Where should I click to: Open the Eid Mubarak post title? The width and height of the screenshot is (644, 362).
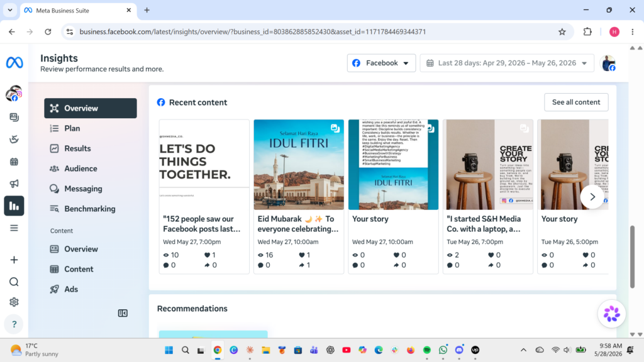(297, 224)
